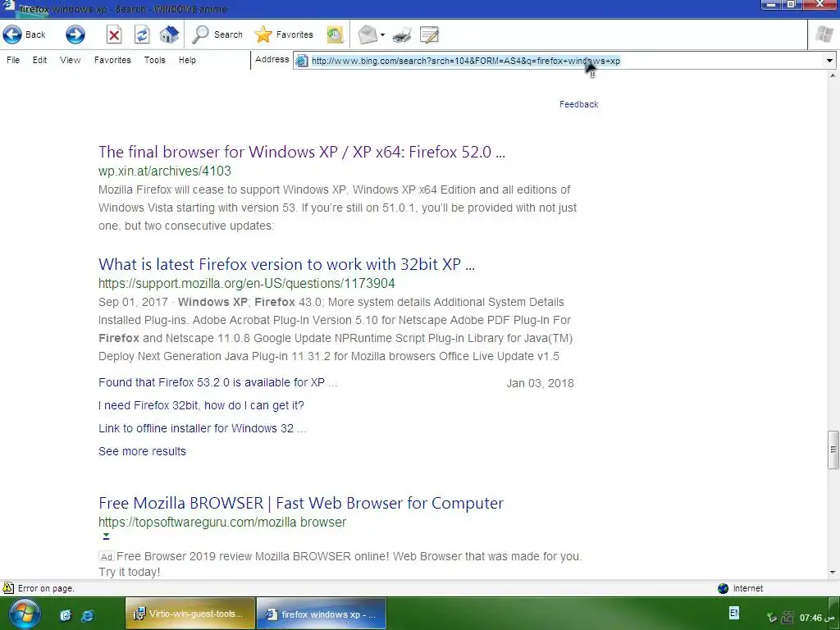Go back with the Back arrow button
Image resolution: width=840 pixels, height=630 pixels.
(24, 34)
